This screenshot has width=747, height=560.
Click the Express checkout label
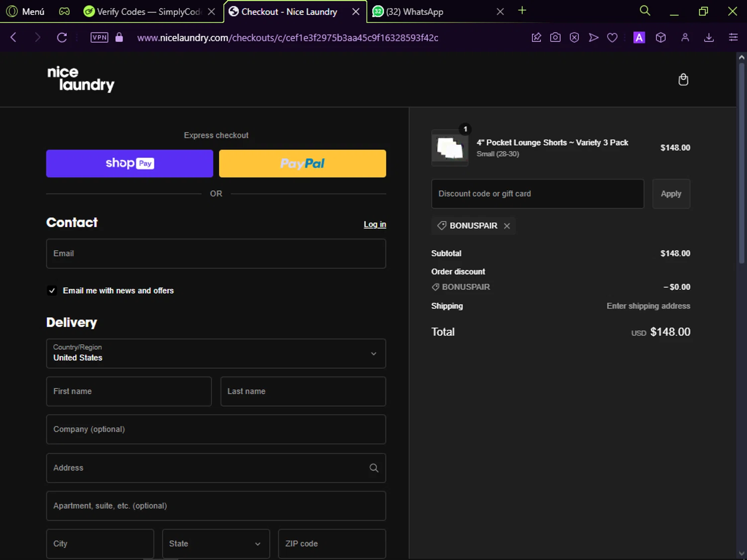tap(216, 135)
